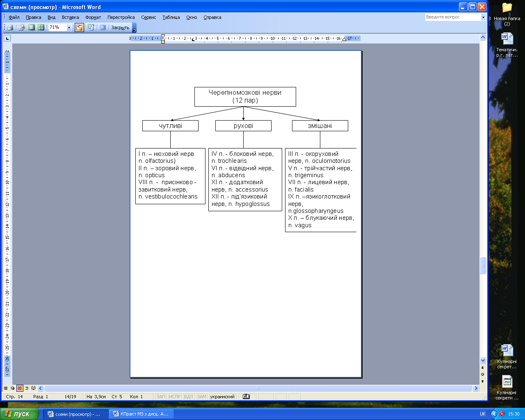Click the Previous Page double-arrow button

coord(483,367)
